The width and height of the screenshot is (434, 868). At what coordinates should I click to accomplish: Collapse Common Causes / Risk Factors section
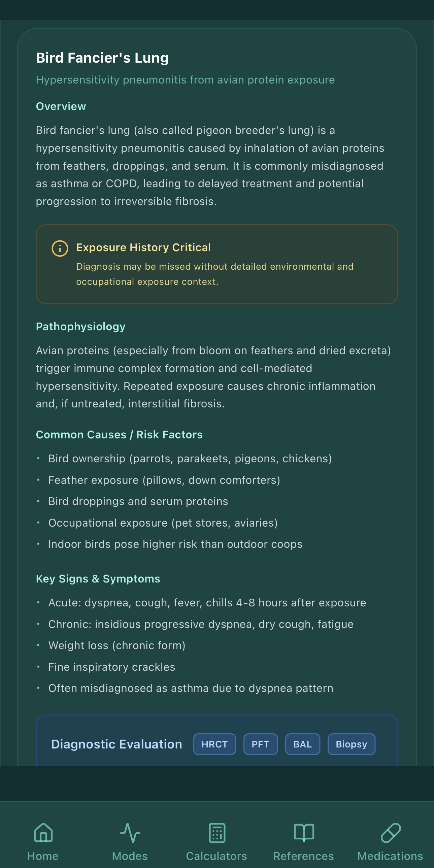pyautogui.click(x=119, y=435)
